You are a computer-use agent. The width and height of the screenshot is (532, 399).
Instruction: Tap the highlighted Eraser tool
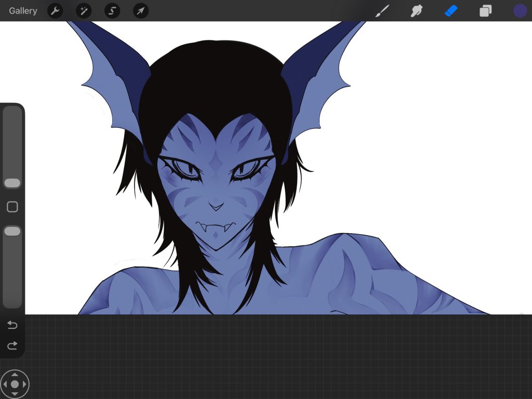[x=451, y=11]
